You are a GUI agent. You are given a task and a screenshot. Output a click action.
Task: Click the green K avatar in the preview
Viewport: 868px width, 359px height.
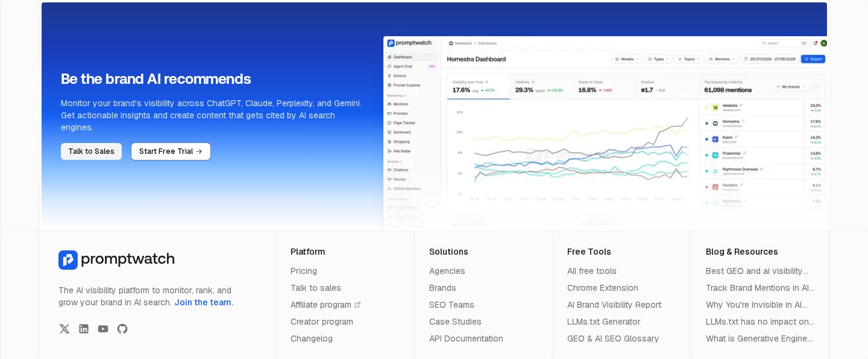point(823,43)
